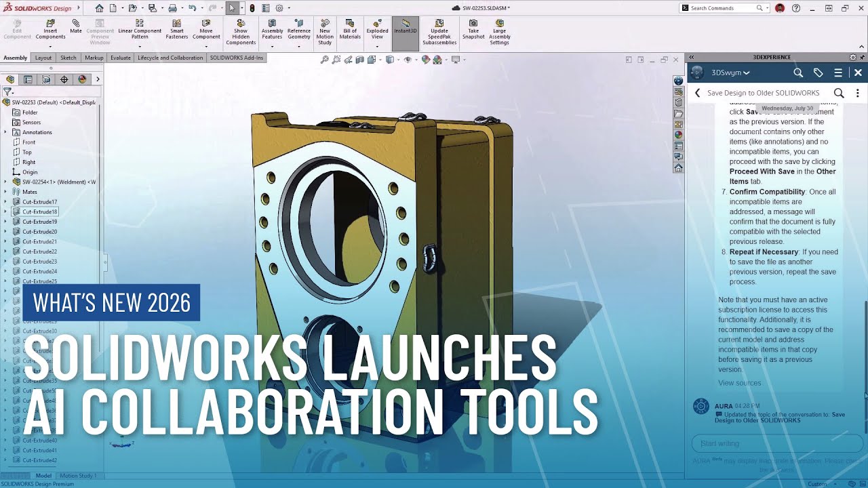Image resolution: width=868 pixels, height=488 pixels.
Task: Open the DimXpertManager crosshair tab icon
Action: click(64, 79)
